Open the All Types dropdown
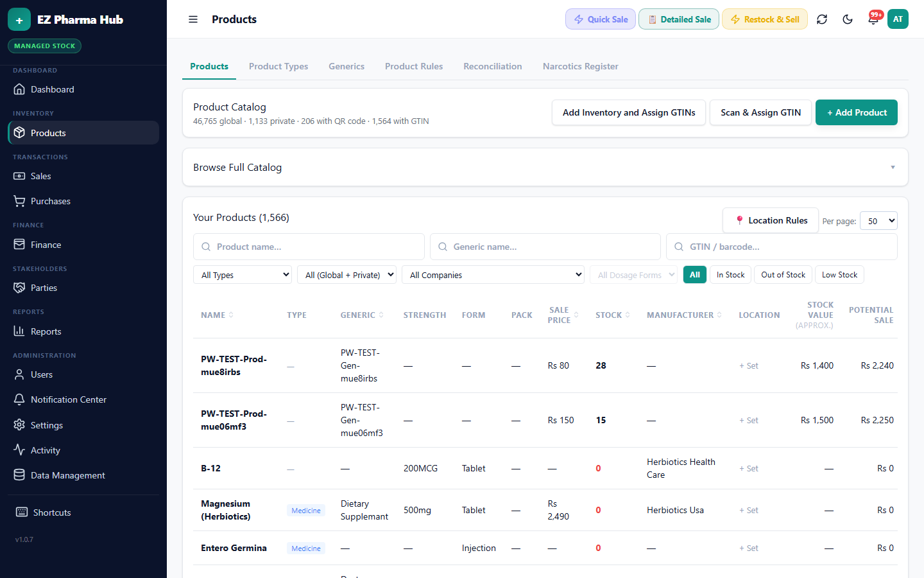The height and width of the screenshot is (578, 924). pyautogui.click(x=243, y=275)
